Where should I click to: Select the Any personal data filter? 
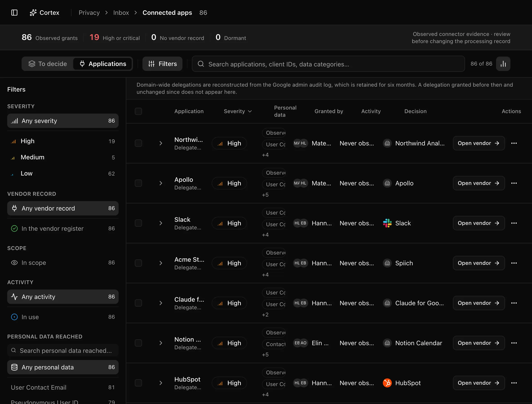[63, 367]
